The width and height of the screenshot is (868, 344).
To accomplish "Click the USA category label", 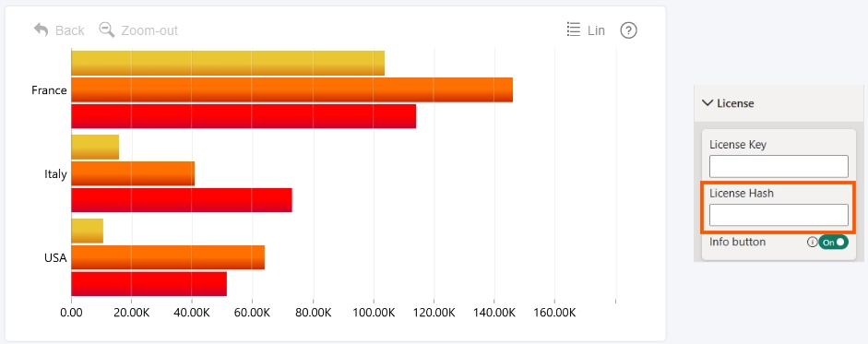I will (55, 257).
